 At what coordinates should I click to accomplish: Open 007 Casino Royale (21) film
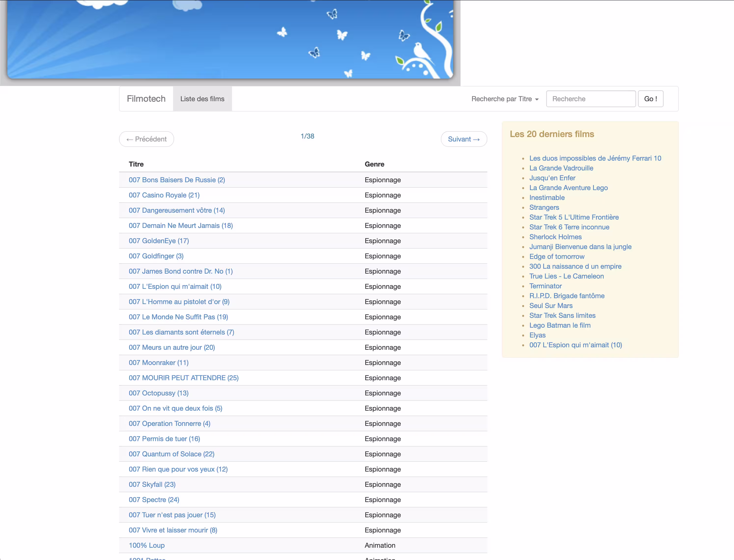(164, 195)
